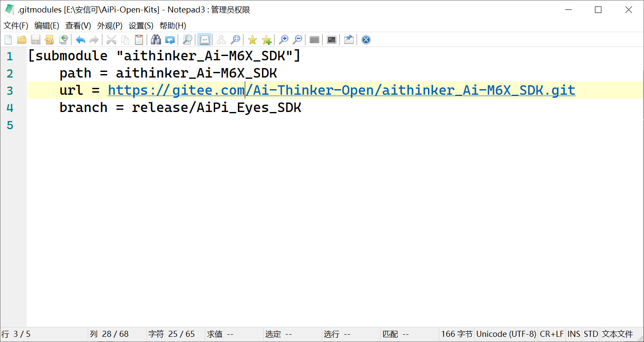Open Find with the binoculars icon
This screenshot has width=644, height=342.
coord(156,40)
